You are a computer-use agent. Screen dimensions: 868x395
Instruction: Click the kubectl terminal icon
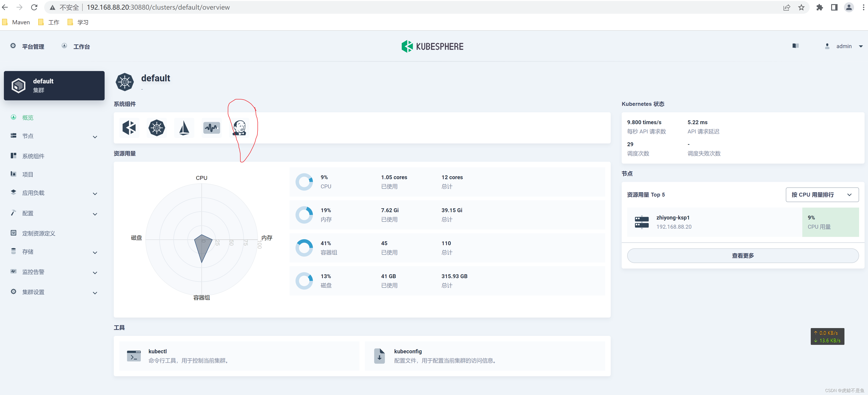point(134,356)
